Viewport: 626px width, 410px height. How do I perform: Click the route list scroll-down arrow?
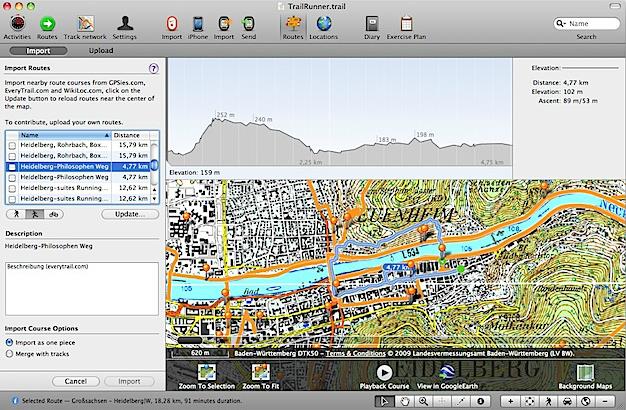click(x=155, y=198)
